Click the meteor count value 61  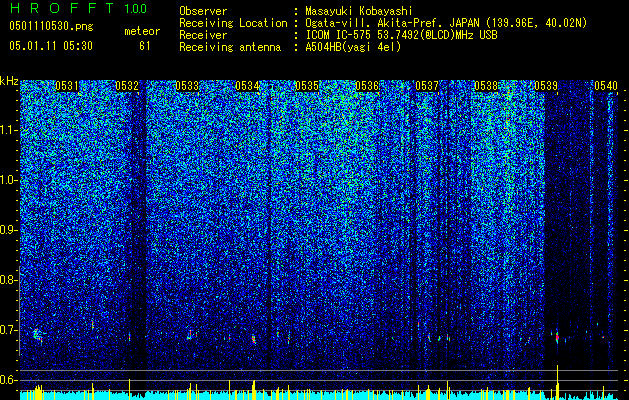145,46
